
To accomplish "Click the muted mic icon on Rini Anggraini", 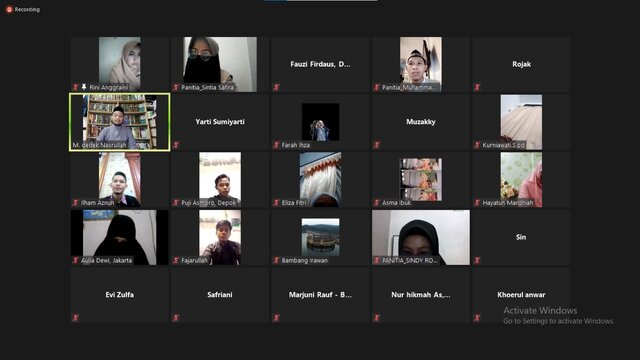I will [x=76, y=87].
